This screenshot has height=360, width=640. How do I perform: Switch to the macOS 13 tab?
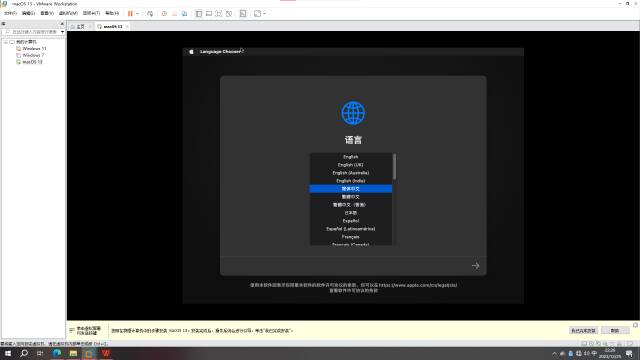(113, 26)
